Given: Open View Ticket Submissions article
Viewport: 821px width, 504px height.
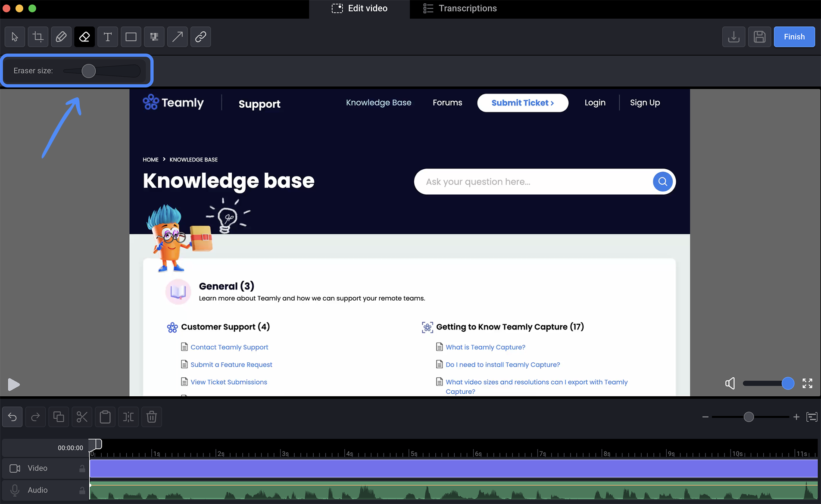Looking at the screenshot, I should point(229,382).
